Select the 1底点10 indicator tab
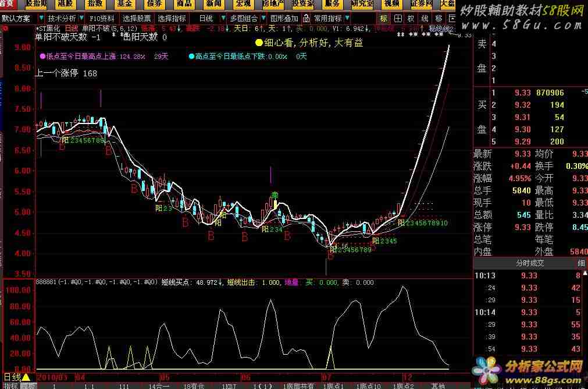Viewport: 588px width, 389px height. [369, 386]
